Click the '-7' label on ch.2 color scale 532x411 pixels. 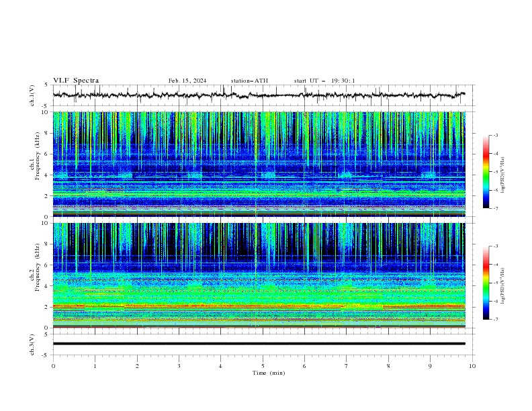click(x=495, y=320)
